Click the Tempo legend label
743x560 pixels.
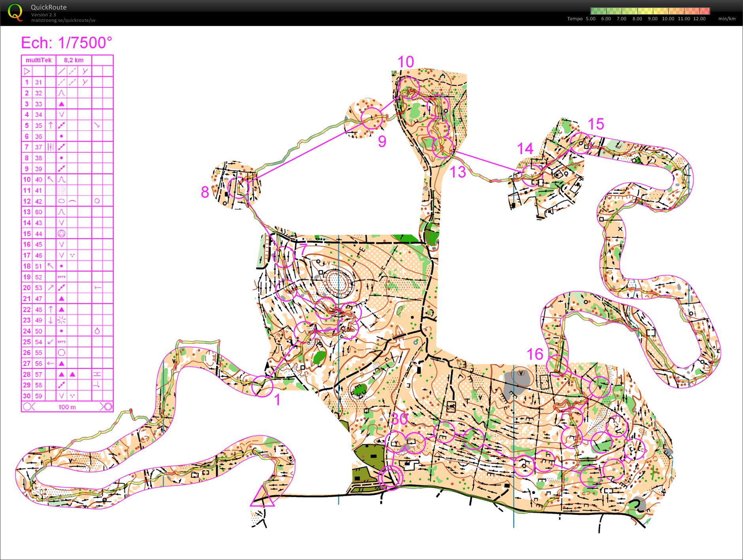[x=575, y=19]
